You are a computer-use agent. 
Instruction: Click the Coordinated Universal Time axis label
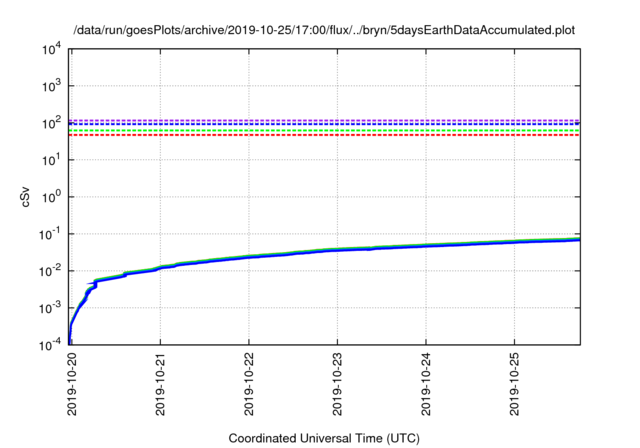click(324, 438)
